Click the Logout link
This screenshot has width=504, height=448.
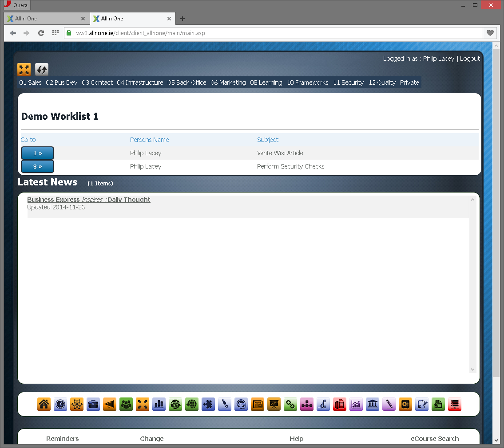click(470, 58)
